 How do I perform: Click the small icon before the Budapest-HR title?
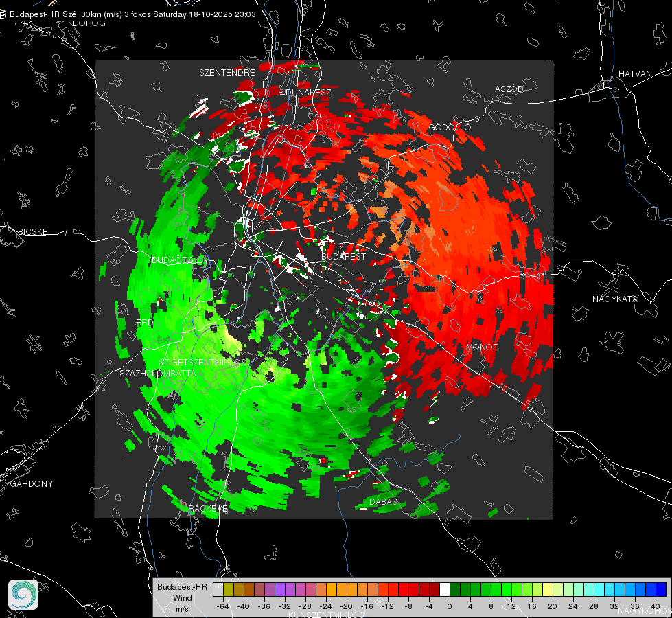(3, 14)
